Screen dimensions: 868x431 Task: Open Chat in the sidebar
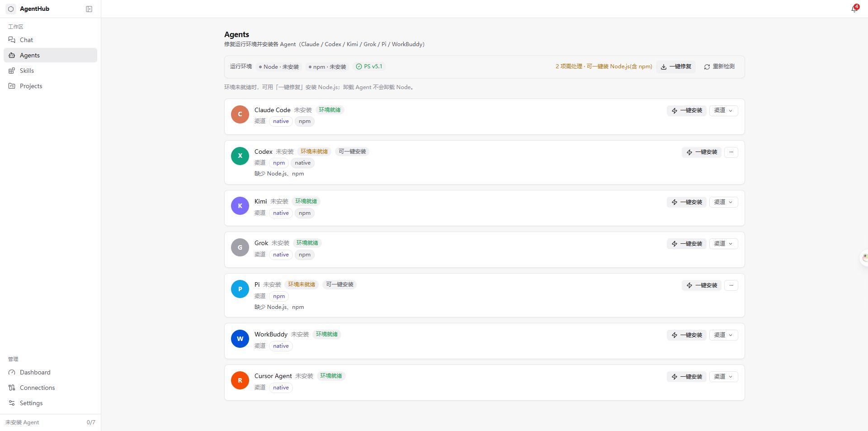pyautogui.click(x=50, y=40)
